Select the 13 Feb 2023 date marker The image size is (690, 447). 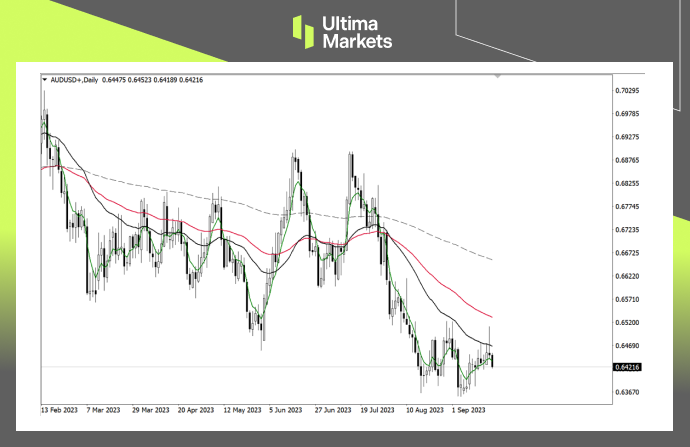61,409
